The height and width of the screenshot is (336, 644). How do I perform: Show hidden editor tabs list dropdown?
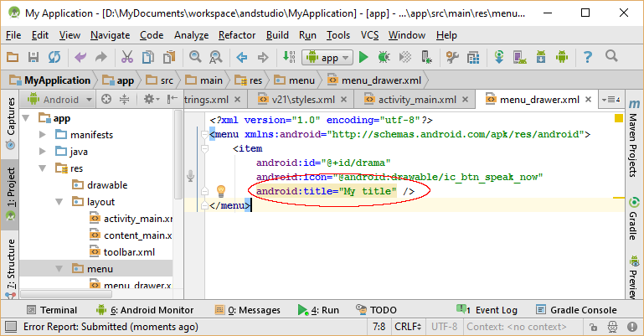coord(611,100)
